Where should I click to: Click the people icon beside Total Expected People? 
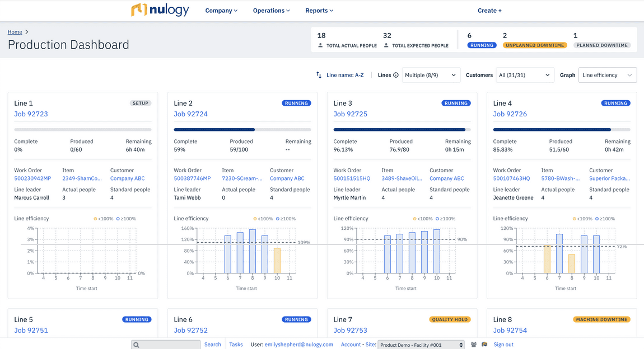coord(386,45)
